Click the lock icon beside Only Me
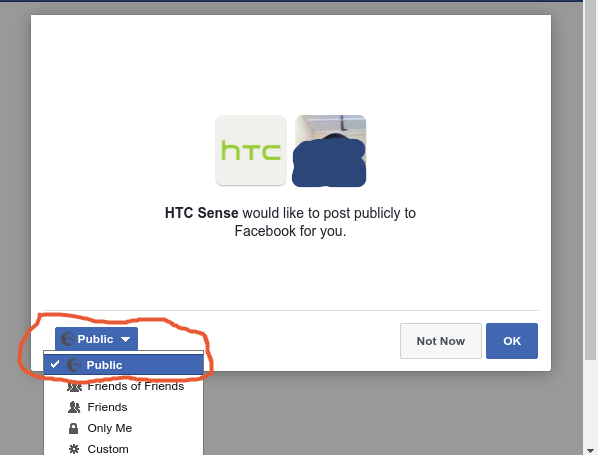This screenshot has height=455, width=598. click(74, 428)
